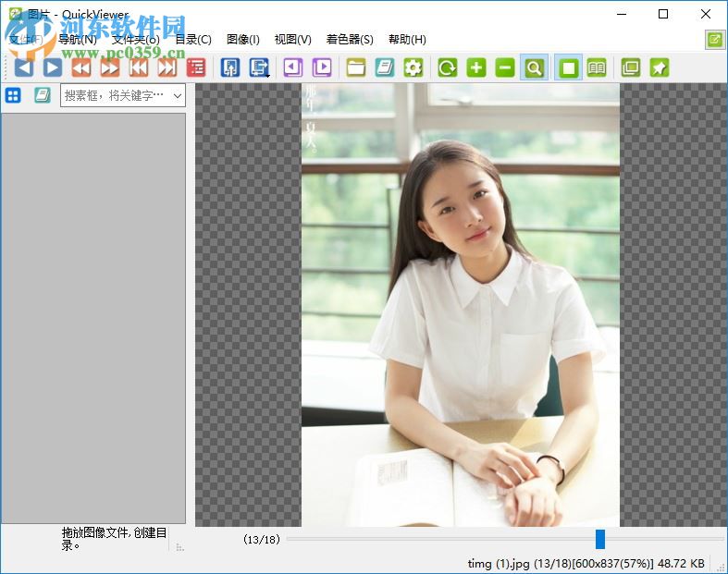This screenshot has height=574, width=728.
Task: Click the empty catalog list panel
Action: point(93,318)
